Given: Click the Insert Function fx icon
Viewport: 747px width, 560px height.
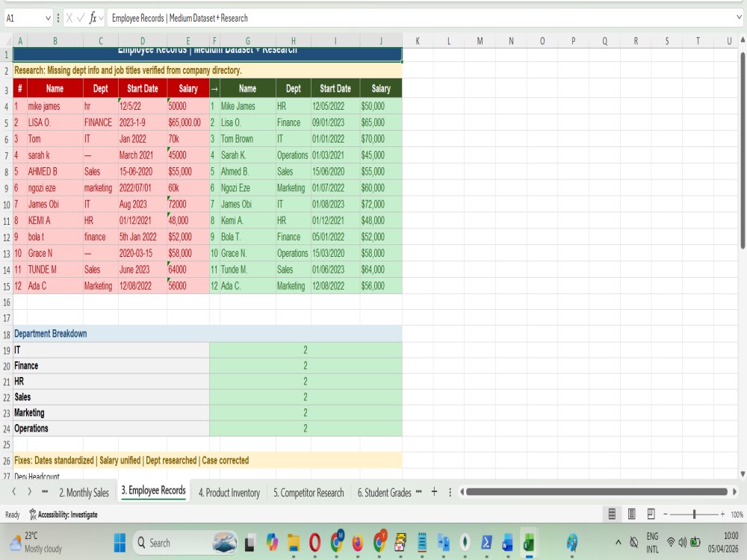Looking at the screenshot, I should [x=93, y=18].
